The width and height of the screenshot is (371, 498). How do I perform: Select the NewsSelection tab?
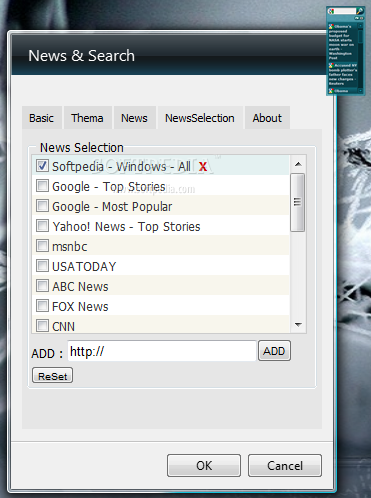(x=200, y=118)
